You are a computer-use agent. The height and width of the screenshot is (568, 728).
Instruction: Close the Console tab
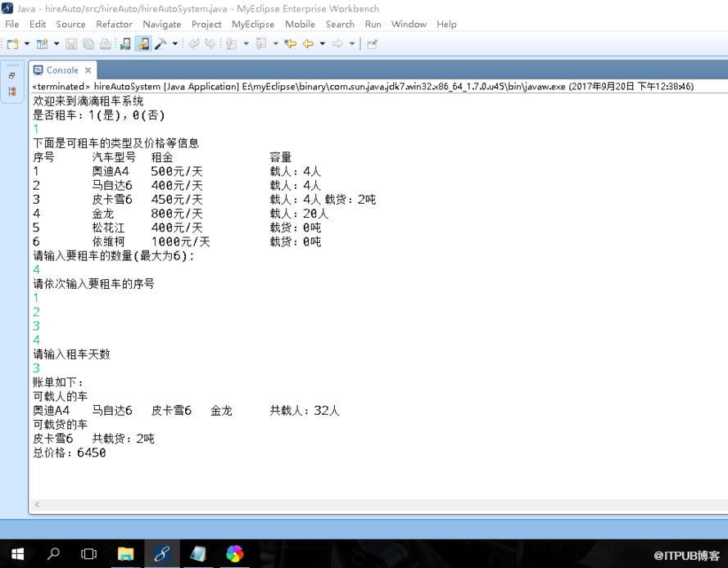88,70
